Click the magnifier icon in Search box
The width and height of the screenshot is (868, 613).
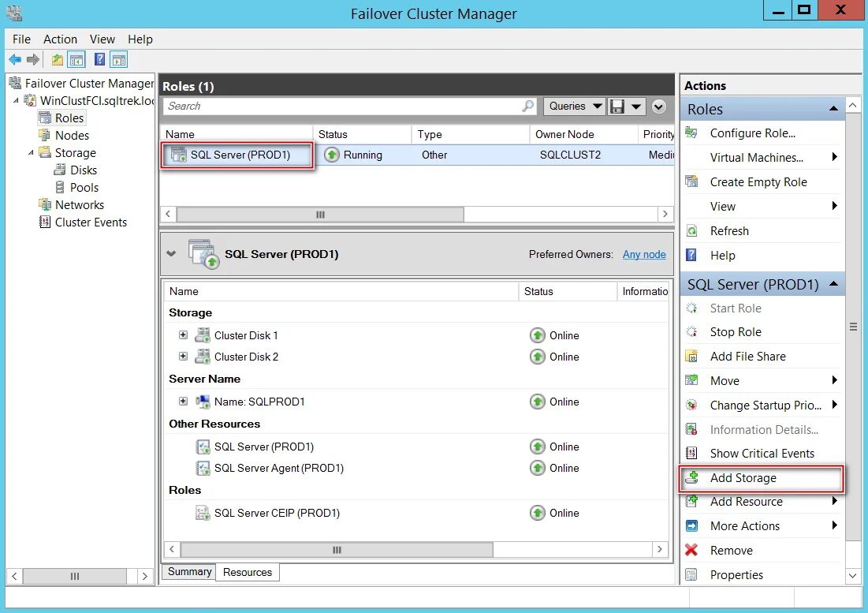click(x=528, y=106)
